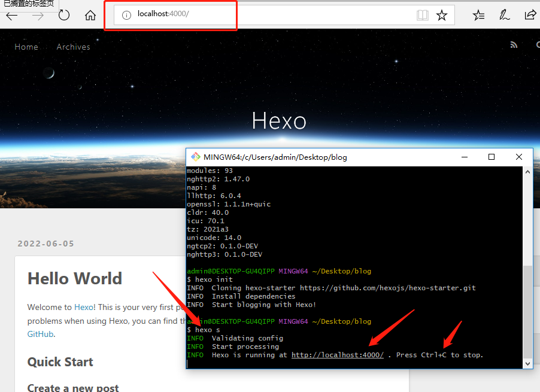This screenshot has height=392, width=540.
Task: Click the terminal scrollbar down arrow
Action: click(x=527, y=363)
